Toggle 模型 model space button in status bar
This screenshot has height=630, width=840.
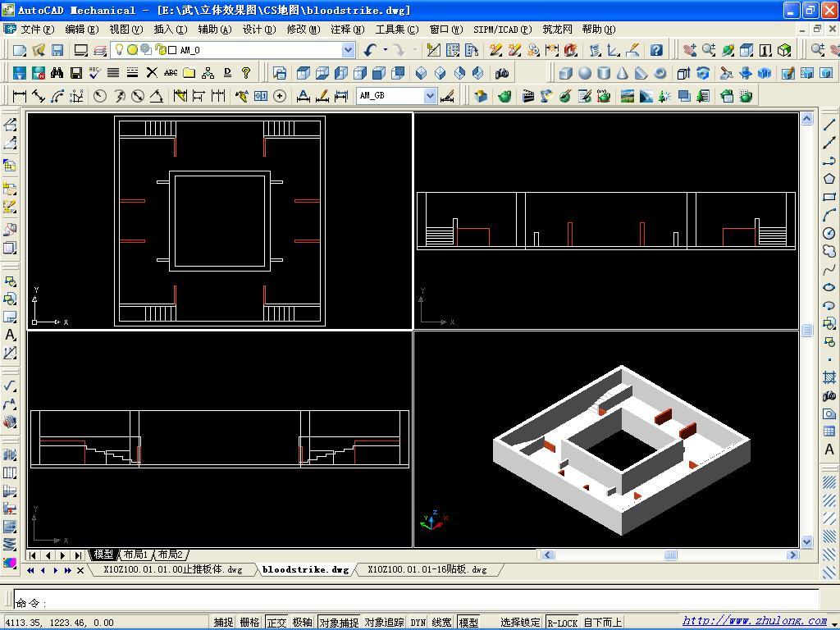tap(468, 622)
